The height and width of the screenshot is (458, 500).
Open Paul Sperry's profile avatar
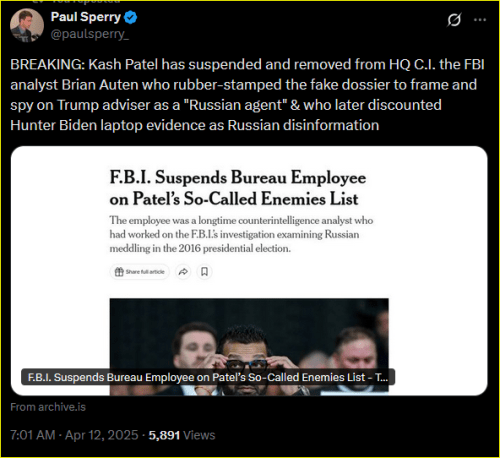pos(27,25)
